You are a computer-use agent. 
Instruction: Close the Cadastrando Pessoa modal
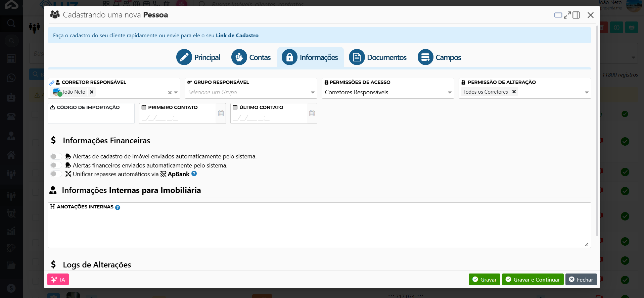click(591, 15)
